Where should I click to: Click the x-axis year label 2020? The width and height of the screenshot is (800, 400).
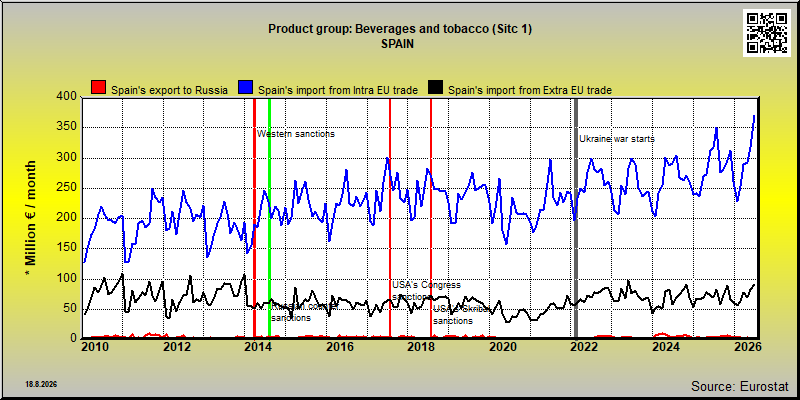(x=503, y=347)
